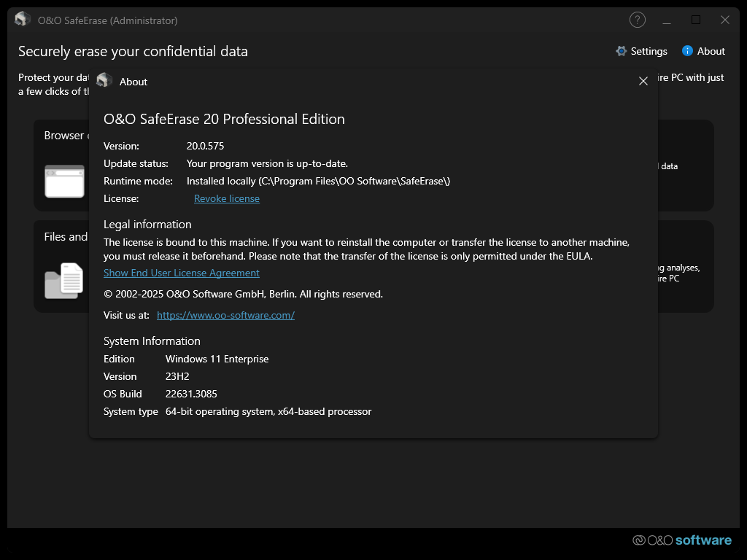Click the O&O software logo at the bottom

(x=682, y=540)
